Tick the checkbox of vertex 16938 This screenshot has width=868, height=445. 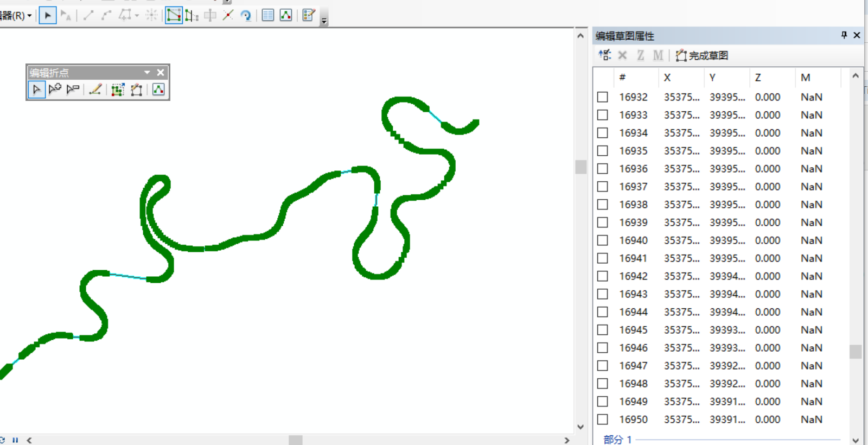602,205
